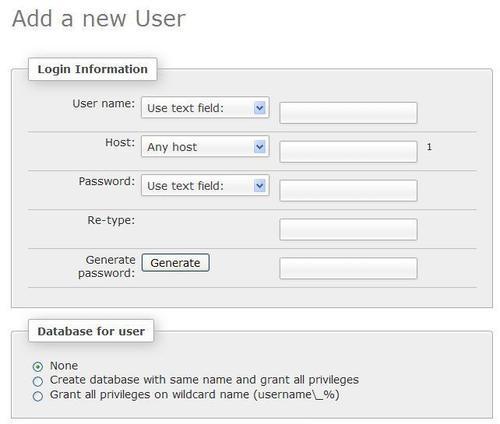Focus the User name text field

(x=348, y=113)
